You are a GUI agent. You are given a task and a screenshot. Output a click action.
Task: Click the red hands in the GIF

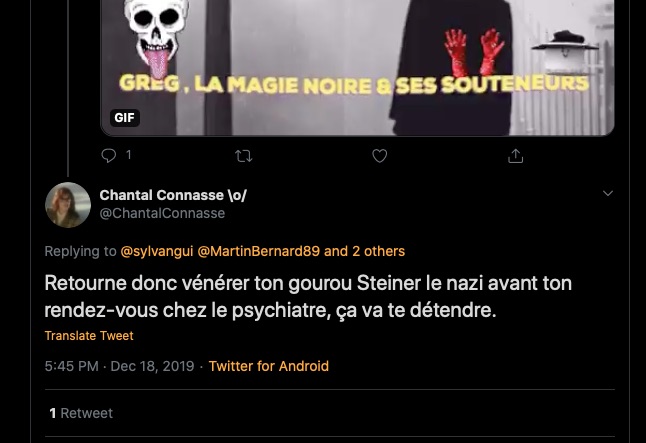pyautogui.click(x=473, y=52)
